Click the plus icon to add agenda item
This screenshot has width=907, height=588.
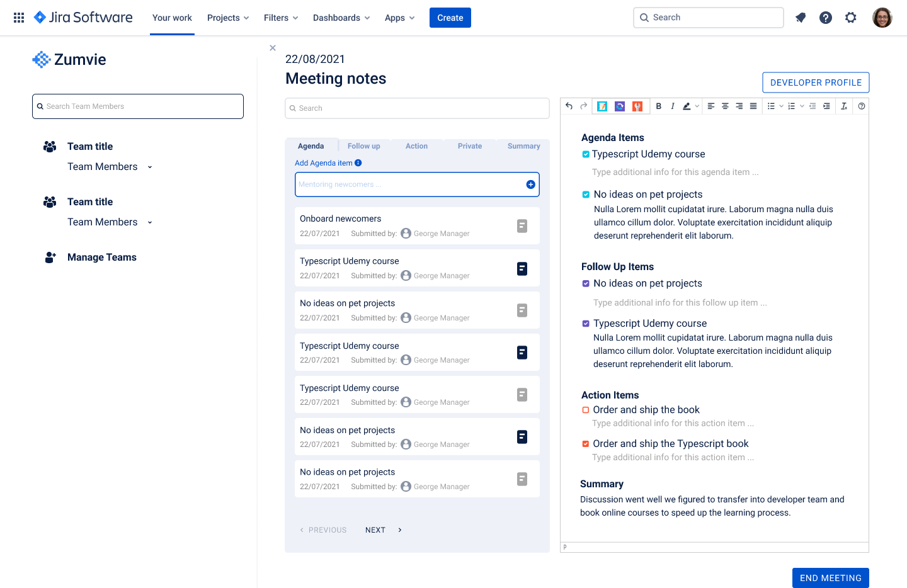531,184
